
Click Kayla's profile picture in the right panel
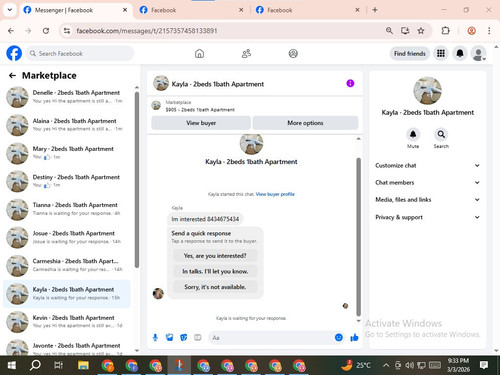coord(428,91)
